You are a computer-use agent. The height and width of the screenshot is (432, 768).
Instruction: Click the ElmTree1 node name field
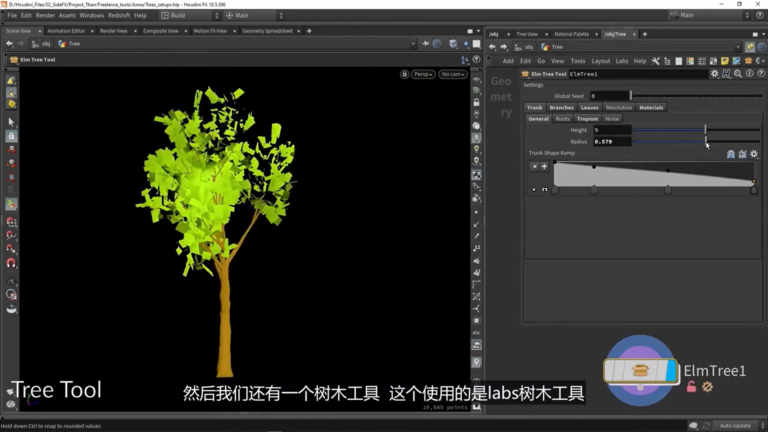(638, 74)
